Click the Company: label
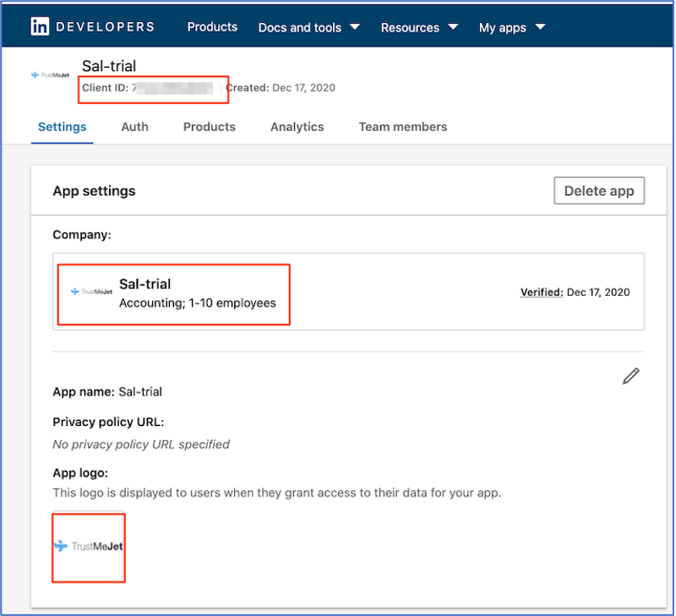This screenshot has width=676, height=616. tap(82, 235)
